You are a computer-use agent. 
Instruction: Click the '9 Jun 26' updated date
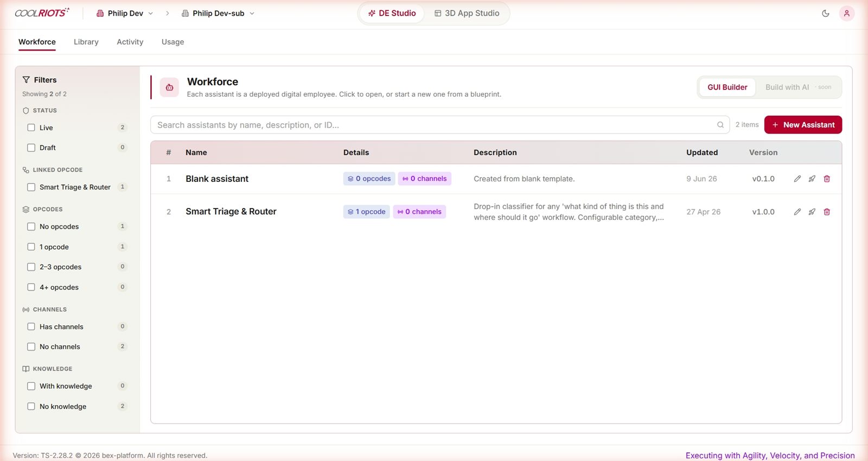[x=701, y=179]
